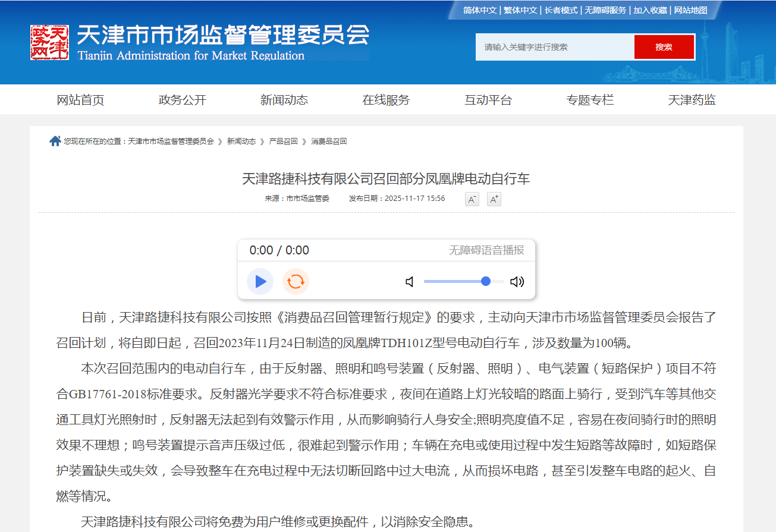Click the search keyword input field
This screenshot has height=532, width=776.
pyautogui.click(x=554, y=47)
